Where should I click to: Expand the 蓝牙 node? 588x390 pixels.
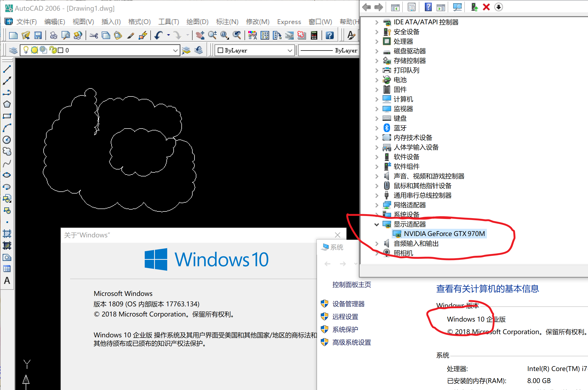(377, 128)
